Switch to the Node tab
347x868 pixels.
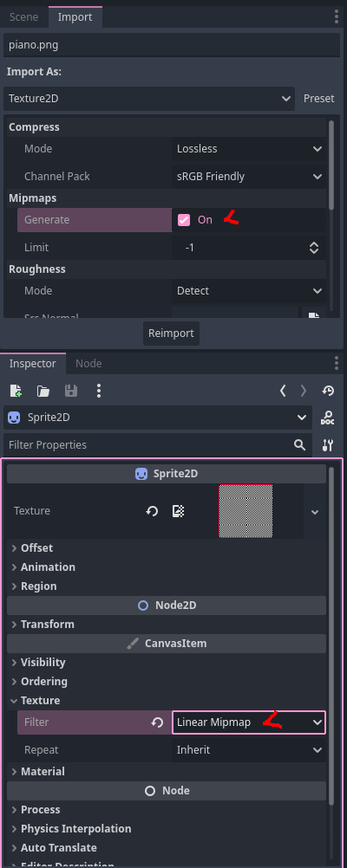[88, 364]
